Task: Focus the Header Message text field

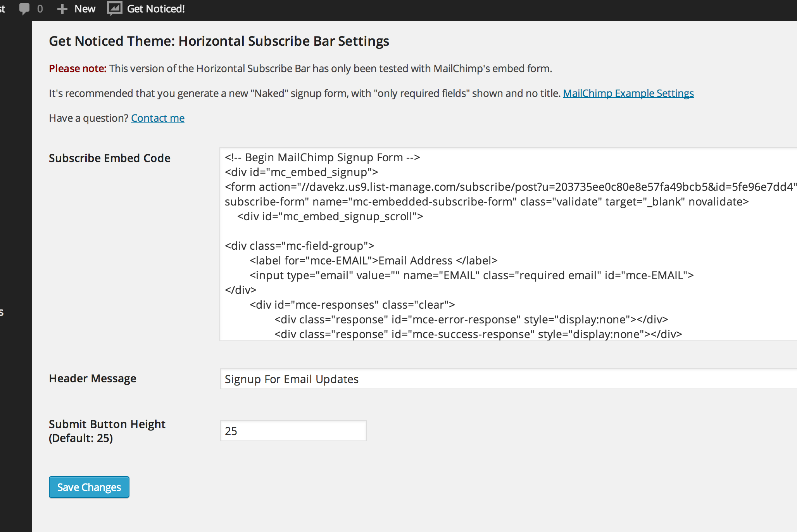Action: [x=504, y=379]
